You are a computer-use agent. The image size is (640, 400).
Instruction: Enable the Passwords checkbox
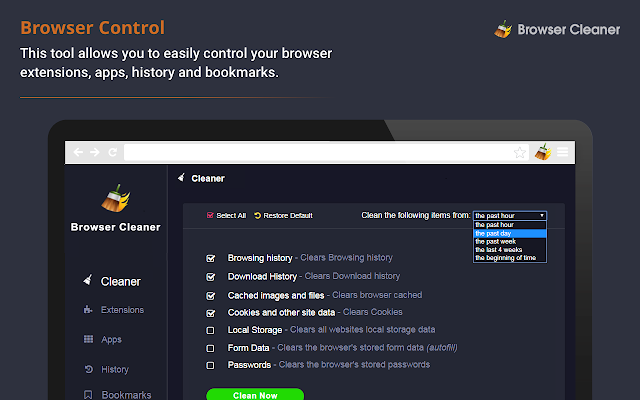point(210,365)
